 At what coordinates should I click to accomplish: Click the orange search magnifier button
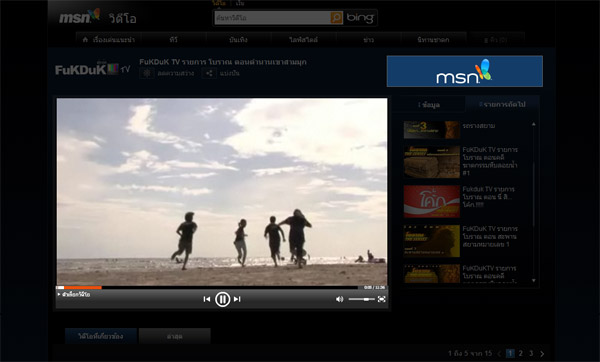pos(336,18)
